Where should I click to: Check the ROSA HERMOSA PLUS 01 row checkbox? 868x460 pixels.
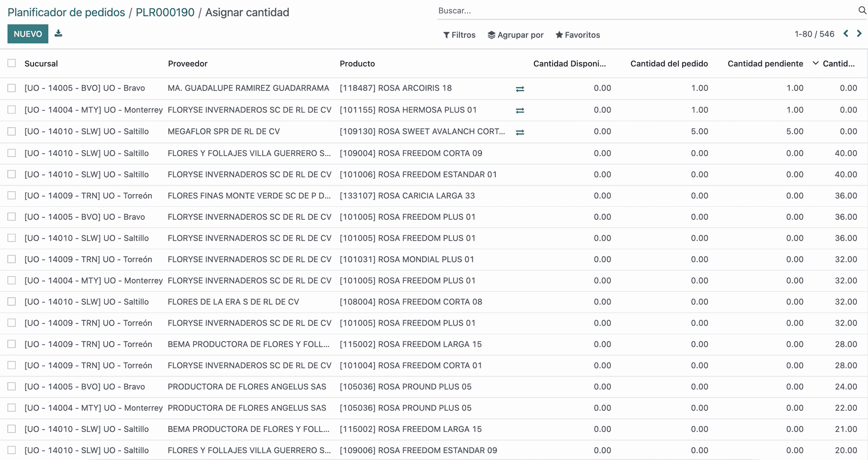point(12,110)
